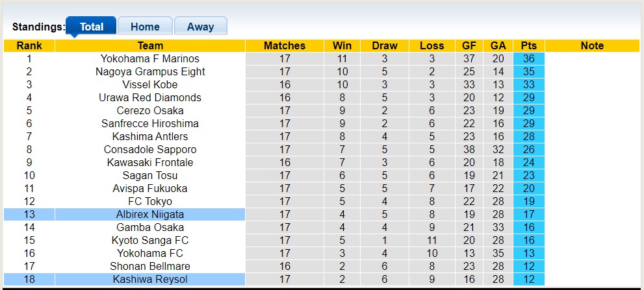Click the Matches column header

(285, 45)
